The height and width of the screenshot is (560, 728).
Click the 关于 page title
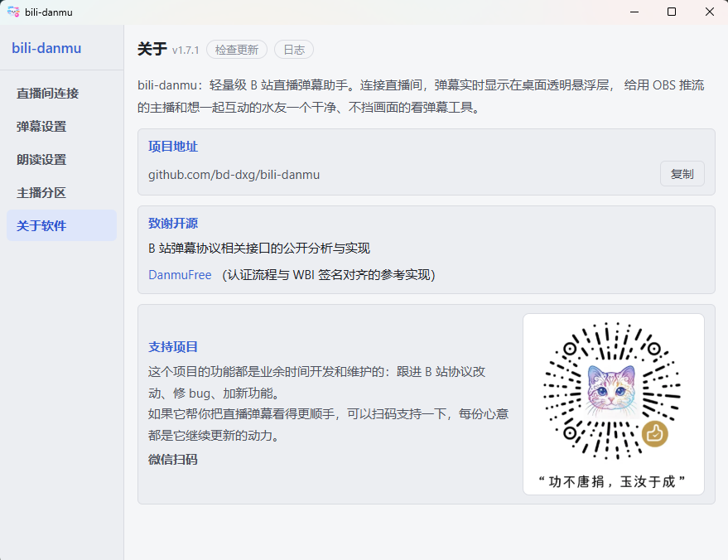tap(152, 49)
